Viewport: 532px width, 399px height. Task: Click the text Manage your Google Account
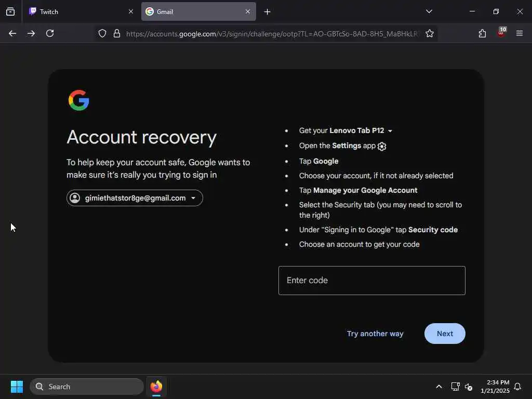(x=365, y=190)
